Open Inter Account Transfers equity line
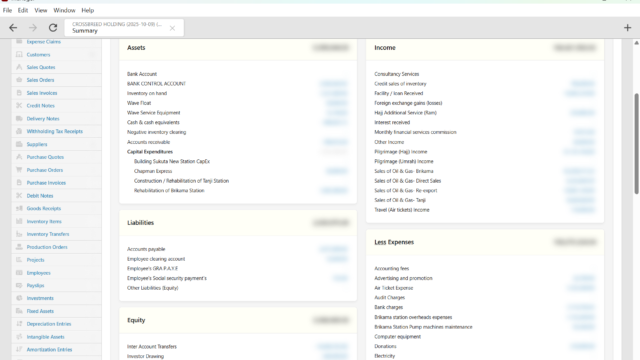The image size is (640, 360). click(x=151, y=347)
